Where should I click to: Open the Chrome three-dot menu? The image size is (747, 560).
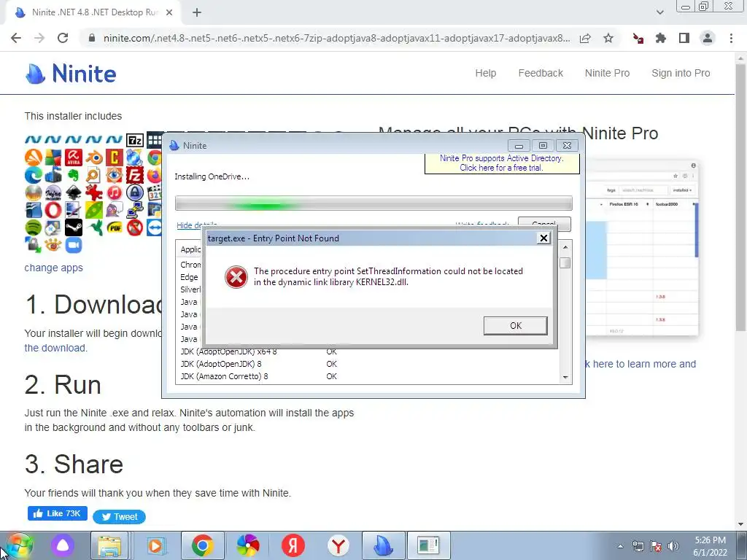coord(731,38)
